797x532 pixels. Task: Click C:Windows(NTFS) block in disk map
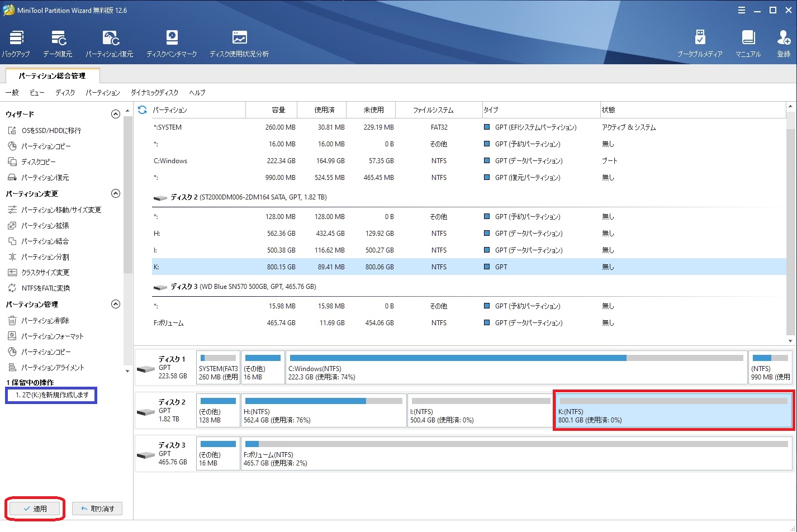coord(516,368)
